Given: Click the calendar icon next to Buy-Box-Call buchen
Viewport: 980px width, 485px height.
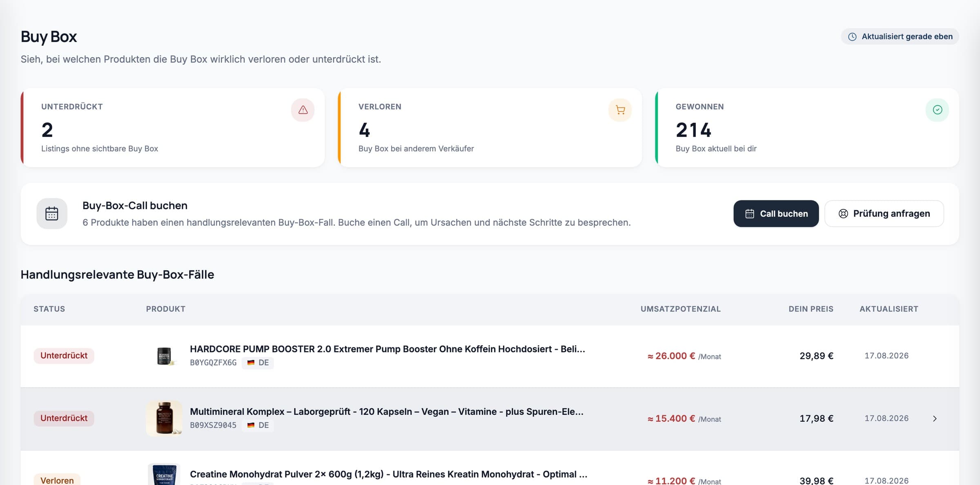Looking at the screenshot, I should click(52, 214).
